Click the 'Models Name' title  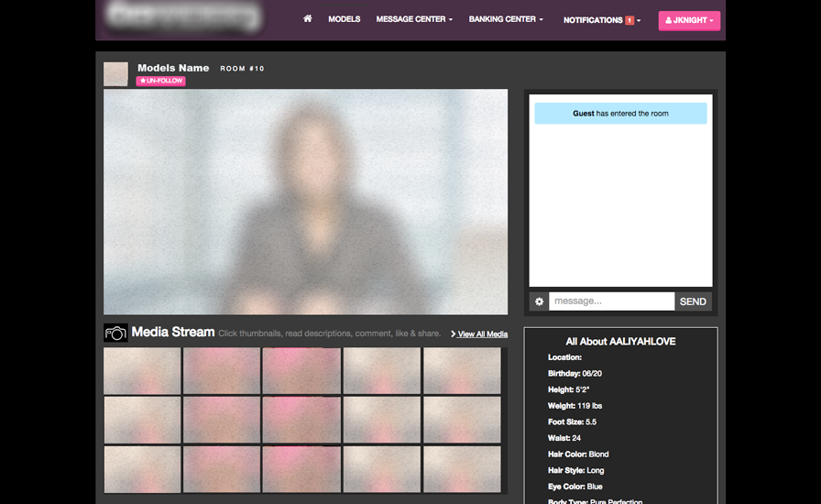pos(173,68)
